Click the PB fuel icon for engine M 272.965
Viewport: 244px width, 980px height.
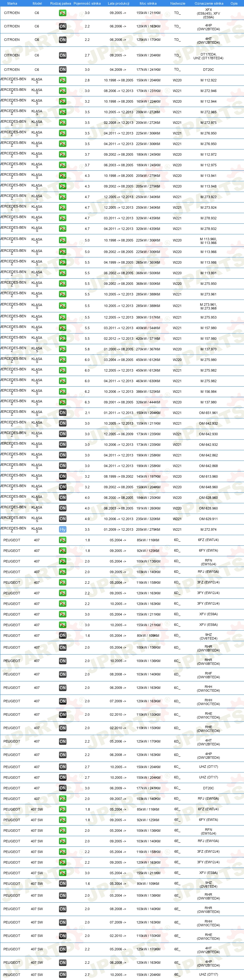click(63, 112)
